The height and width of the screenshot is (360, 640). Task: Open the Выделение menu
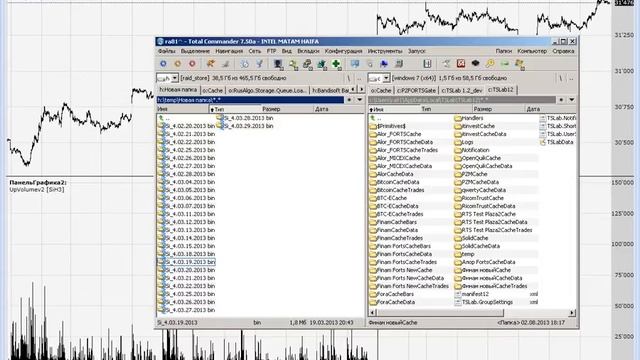(195, 51)
